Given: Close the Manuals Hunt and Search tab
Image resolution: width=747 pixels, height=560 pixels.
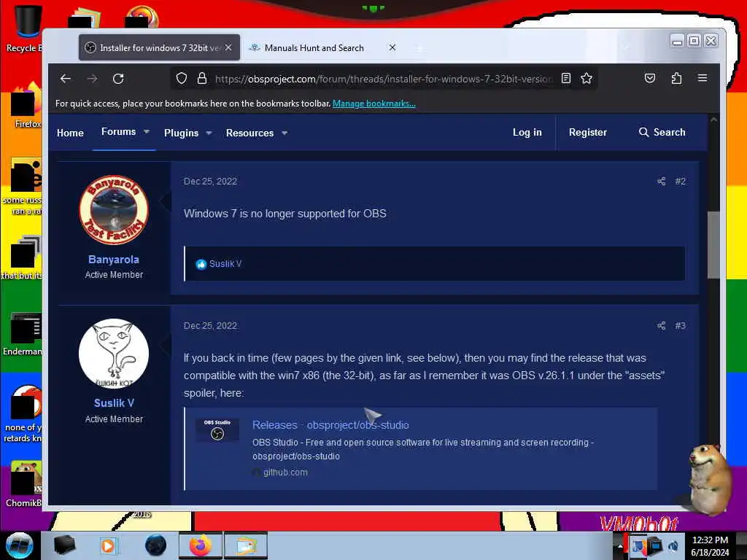Looking at the screenshot, I should 392,47.
